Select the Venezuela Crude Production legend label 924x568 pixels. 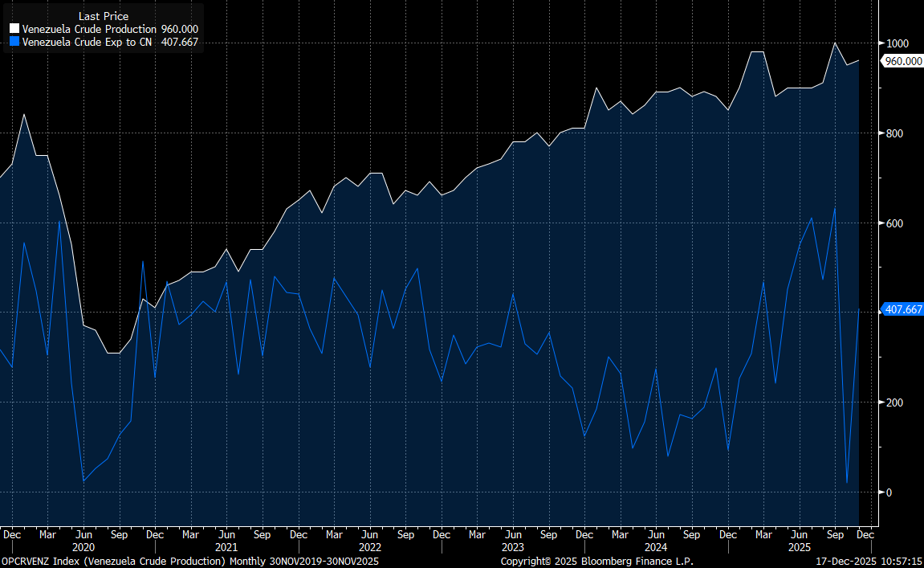(x=89, y=29)
